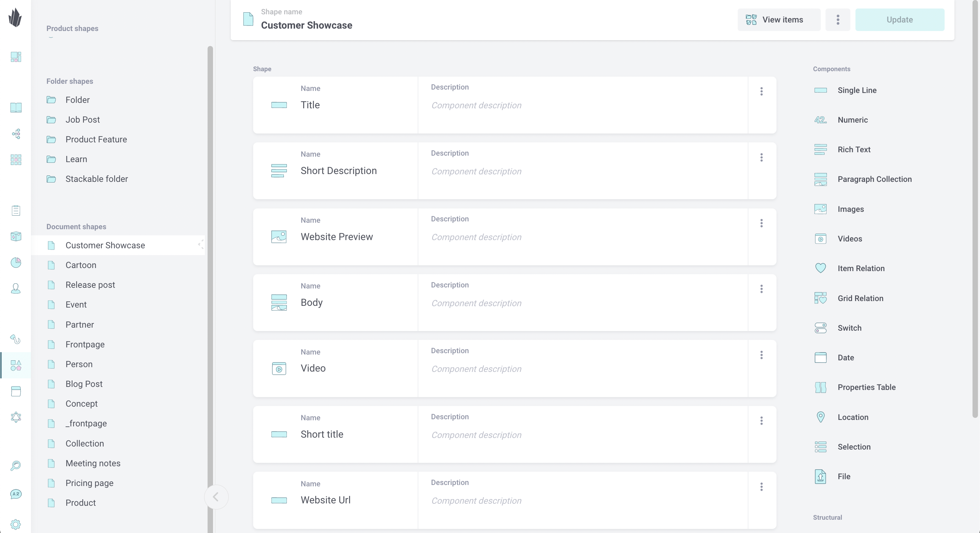Viewport: 980px width, 533px height.
Task: Select the Job Post folder shape
Action: click(x=118, y=120)
